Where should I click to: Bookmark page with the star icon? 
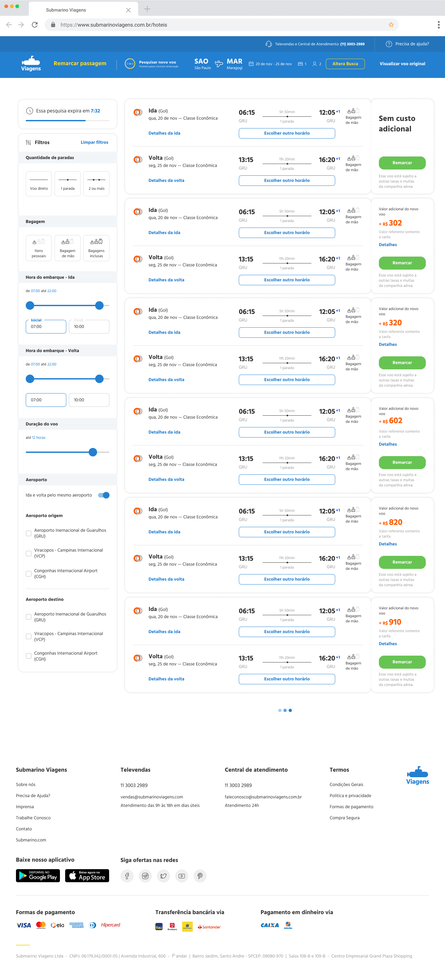click(391, 25)
